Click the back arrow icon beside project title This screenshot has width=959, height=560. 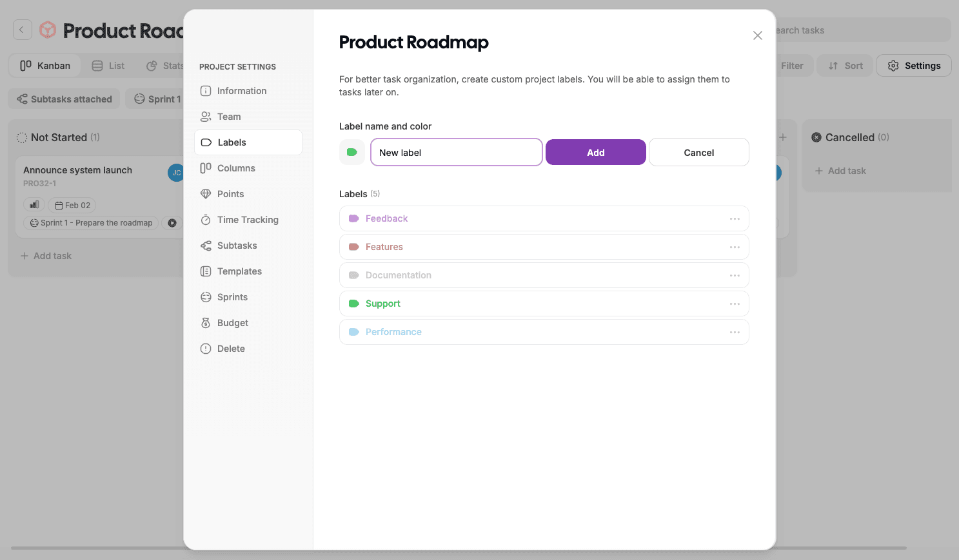[x=22, y=30]
